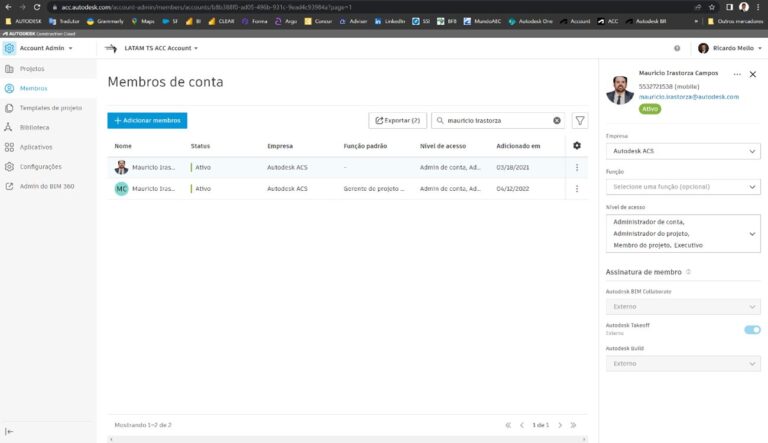This screenshot has height=443, width=768.
Task: Open the help question mark icon
Action: click(x=677, y=48)
